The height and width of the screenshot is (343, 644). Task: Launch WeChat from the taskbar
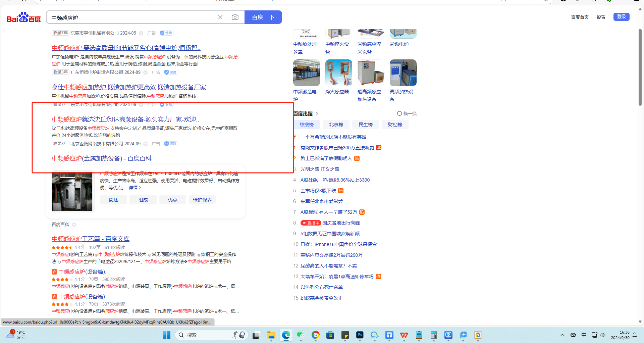click(x=300, y=335)
